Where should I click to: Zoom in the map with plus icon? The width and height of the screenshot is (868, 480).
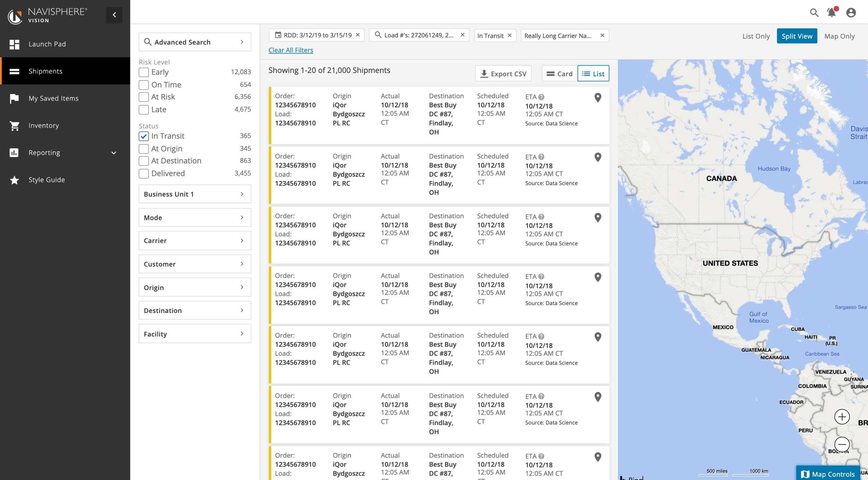point(842,416)
